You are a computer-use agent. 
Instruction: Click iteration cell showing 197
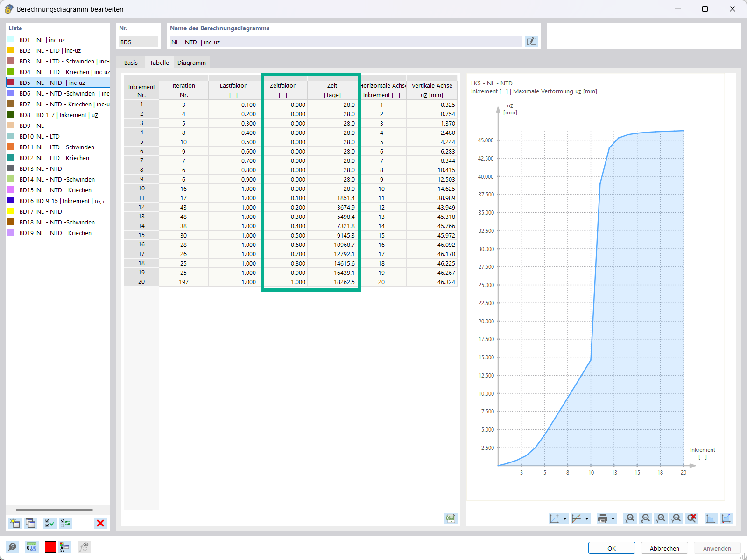coord(183,282)
